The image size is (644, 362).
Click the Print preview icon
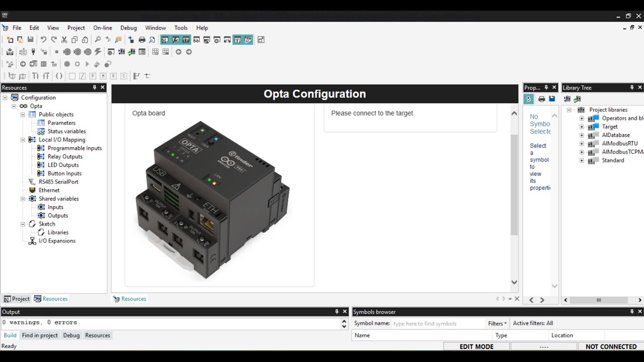(x=152, y=40)
